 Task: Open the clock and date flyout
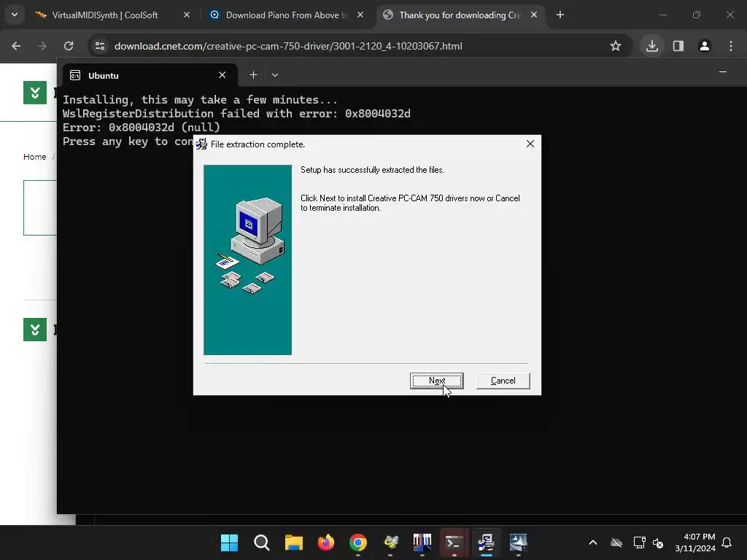(695, 542)
